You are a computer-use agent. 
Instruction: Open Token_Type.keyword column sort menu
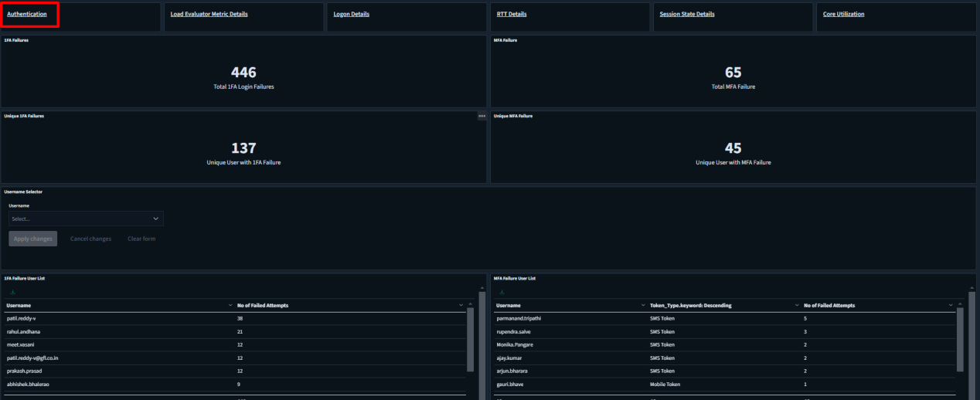coord(797,306)
